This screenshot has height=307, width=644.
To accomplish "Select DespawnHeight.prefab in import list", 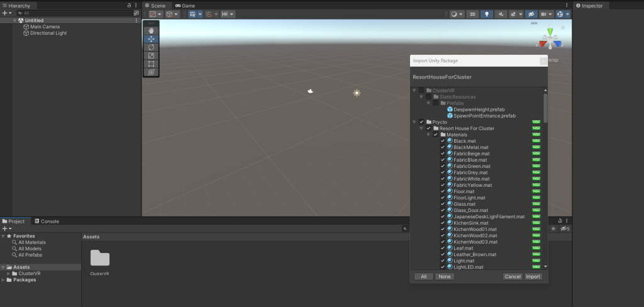I will (479, 109).
